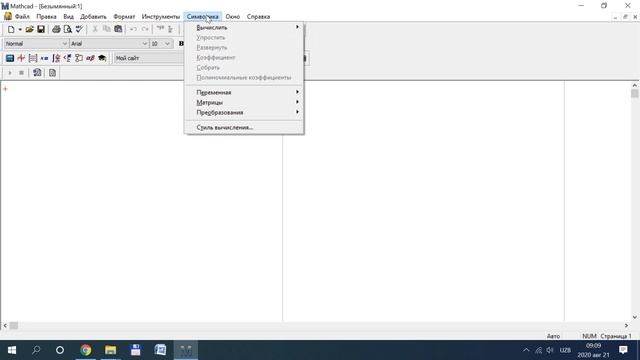640x360 pixels.
Task: Click the vertical scrollbar up arrow
Action: click(x=634, y=85)
